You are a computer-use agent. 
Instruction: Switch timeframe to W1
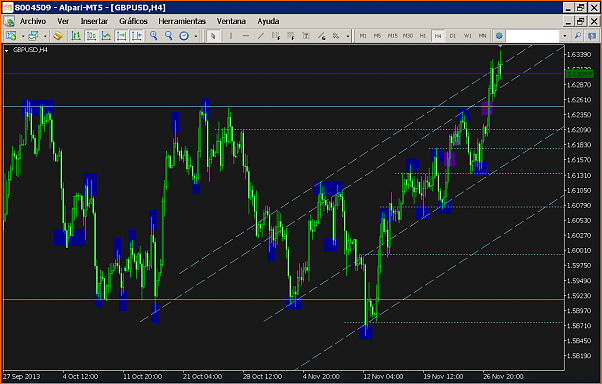coord(468,36)
